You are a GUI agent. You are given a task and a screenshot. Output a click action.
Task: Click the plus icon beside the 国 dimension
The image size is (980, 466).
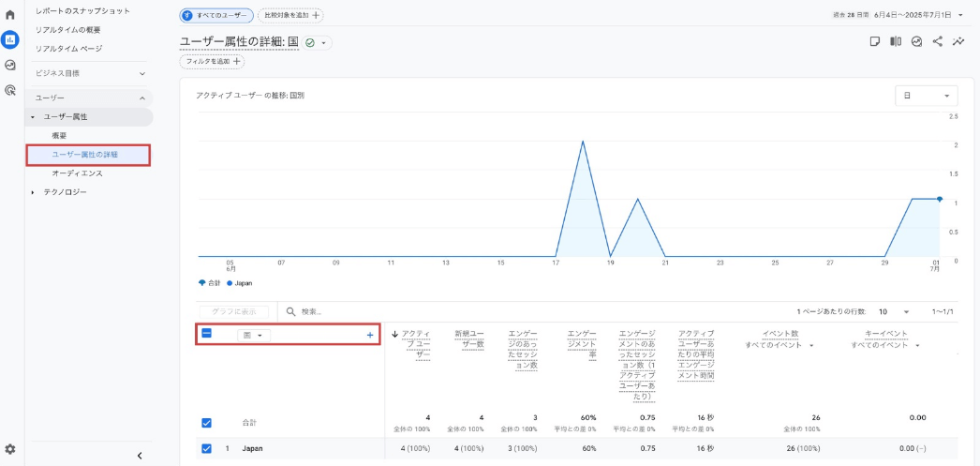(x=370, y=335)
